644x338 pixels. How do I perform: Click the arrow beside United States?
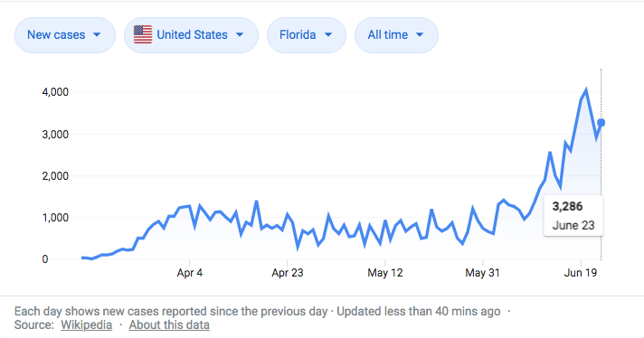(240, 35)
